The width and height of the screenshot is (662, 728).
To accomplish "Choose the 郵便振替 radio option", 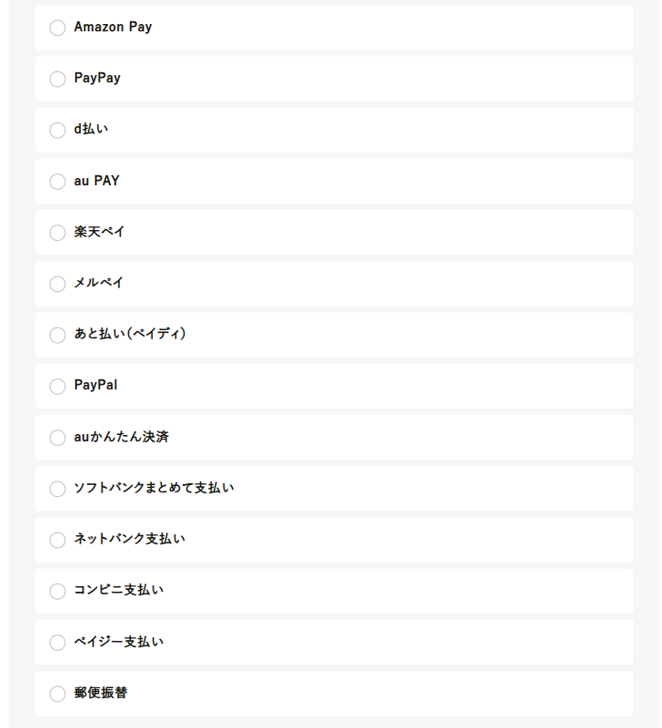I will [x=58, y=694].
